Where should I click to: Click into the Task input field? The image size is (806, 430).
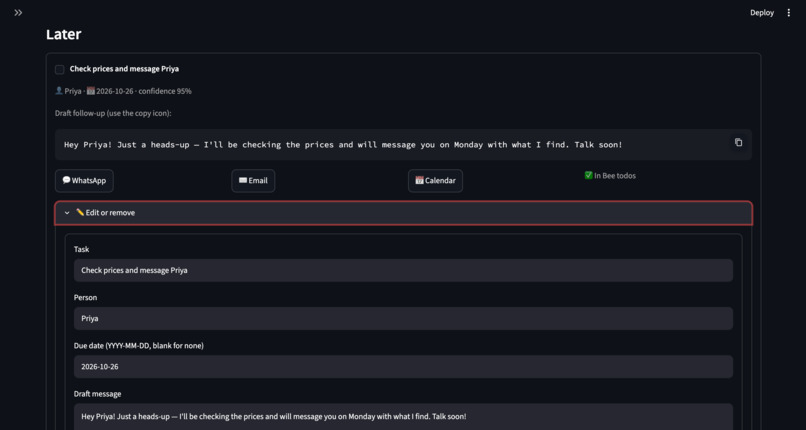tap(404, 270)
